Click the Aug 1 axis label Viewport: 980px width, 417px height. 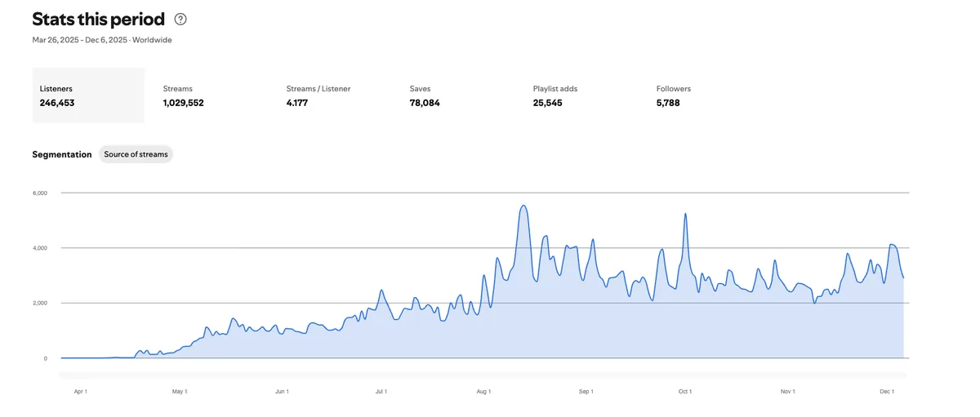pyautogui.click(x=483, y=392)
